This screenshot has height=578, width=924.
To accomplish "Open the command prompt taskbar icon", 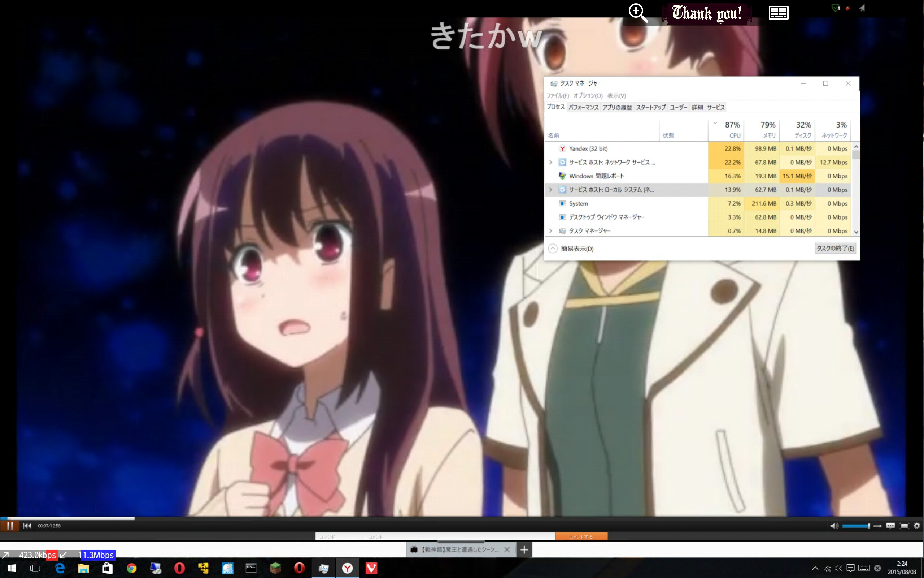I will (x=251, y=569).
